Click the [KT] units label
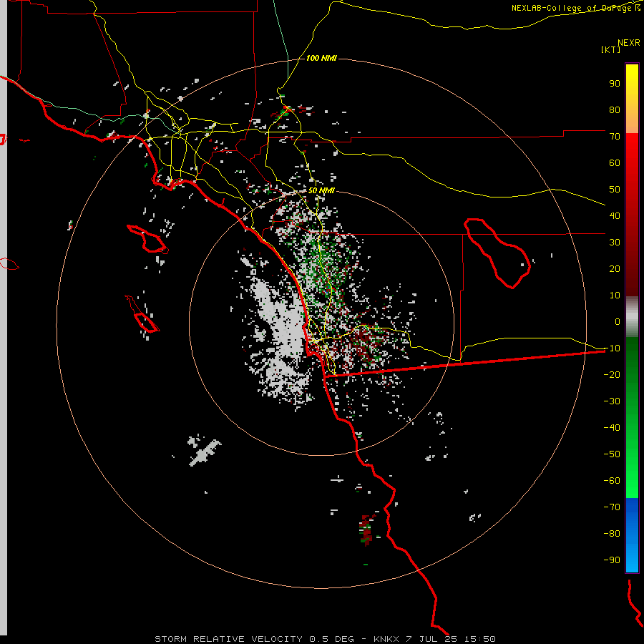Screen dimensions: 644x644 pyautogui.click(x=611, y=49)
